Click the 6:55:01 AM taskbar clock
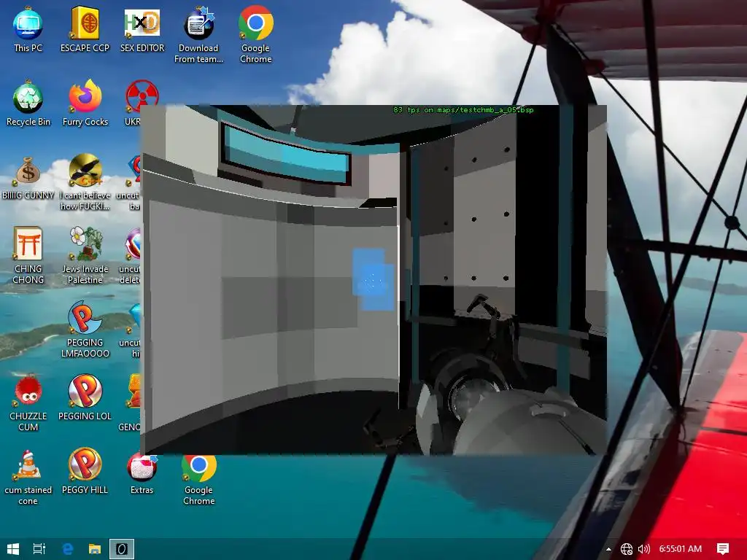Image resolution: width=747 pixels, height=560 pixels. tap(681, 549)
